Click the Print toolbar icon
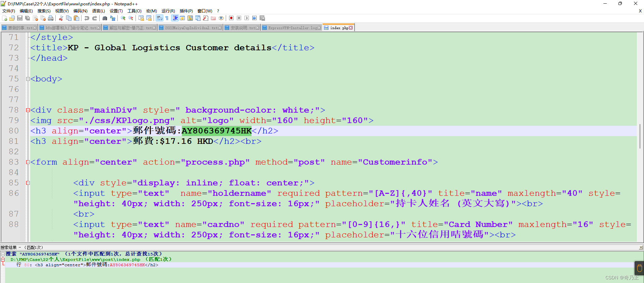The height and width of the screenshot is (283, 644). 51,18
